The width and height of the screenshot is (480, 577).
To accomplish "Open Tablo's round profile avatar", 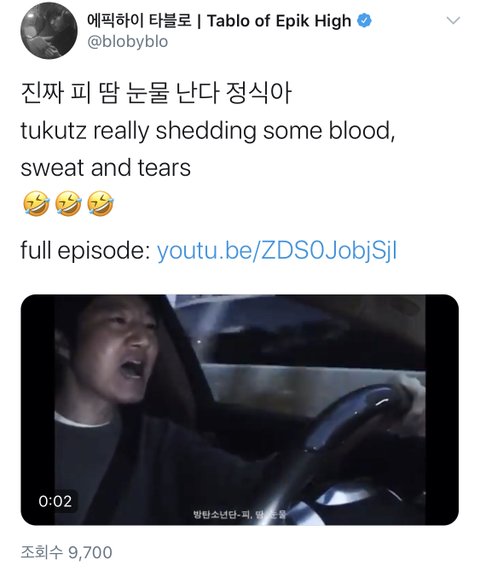I will point(49,30).
